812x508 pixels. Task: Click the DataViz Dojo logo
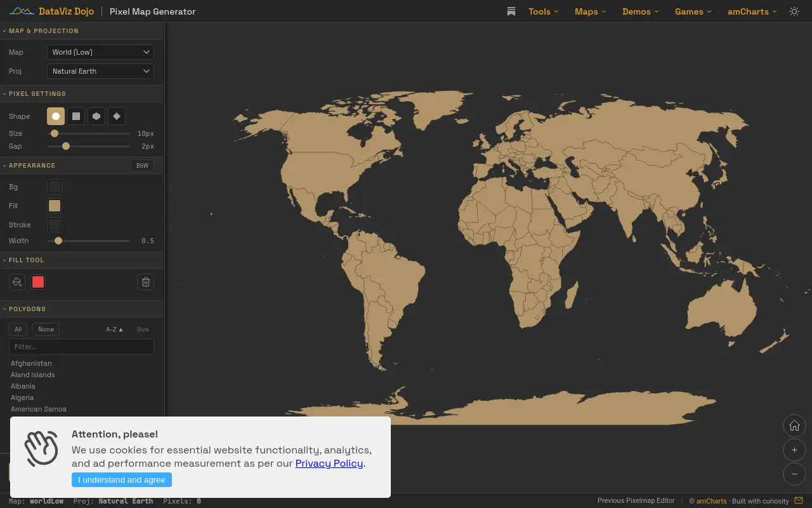[x=51, y=11]
